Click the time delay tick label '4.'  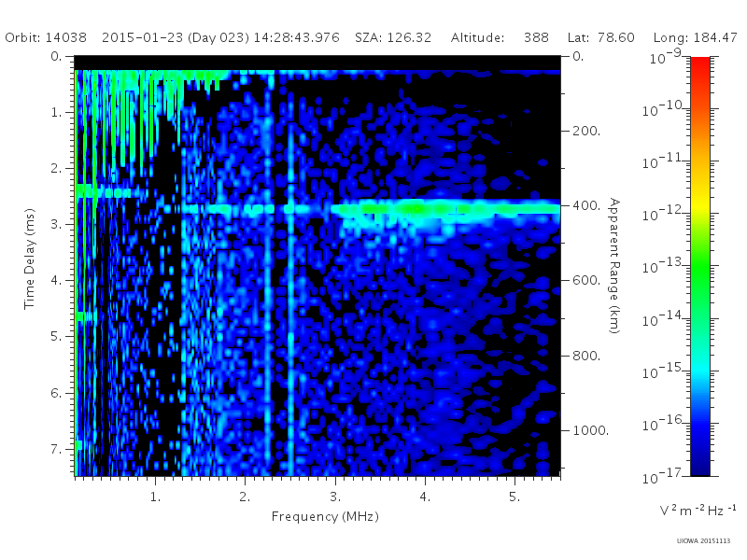point(56,281)
